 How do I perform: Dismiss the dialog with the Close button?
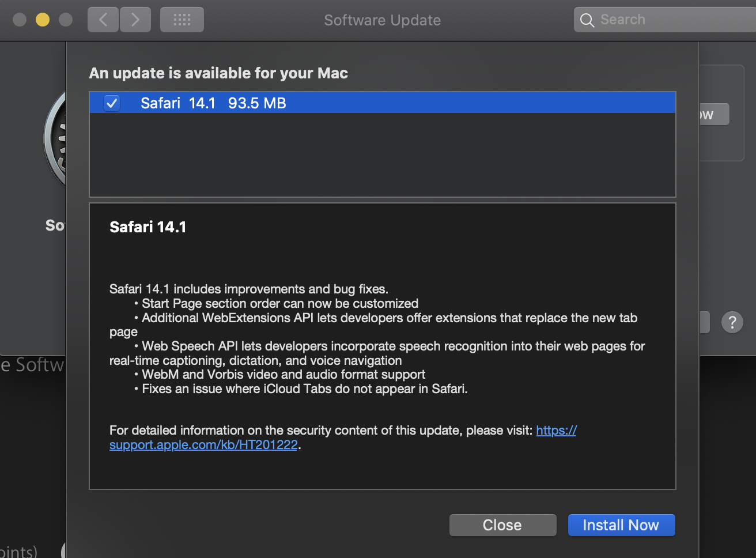[x=502, y=525]
